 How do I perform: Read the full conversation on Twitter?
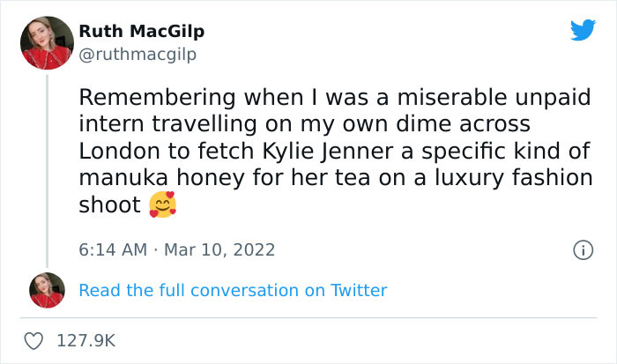tap(233, 290)
